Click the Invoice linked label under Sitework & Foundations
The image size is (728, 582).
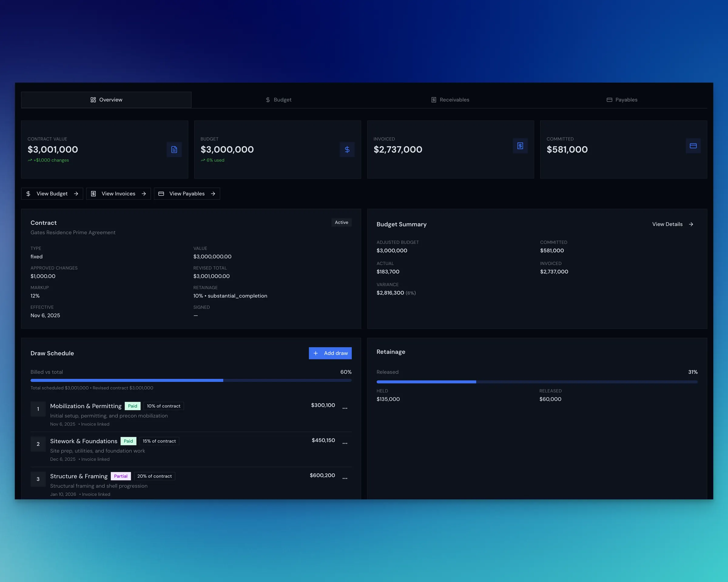coord(96,459)
